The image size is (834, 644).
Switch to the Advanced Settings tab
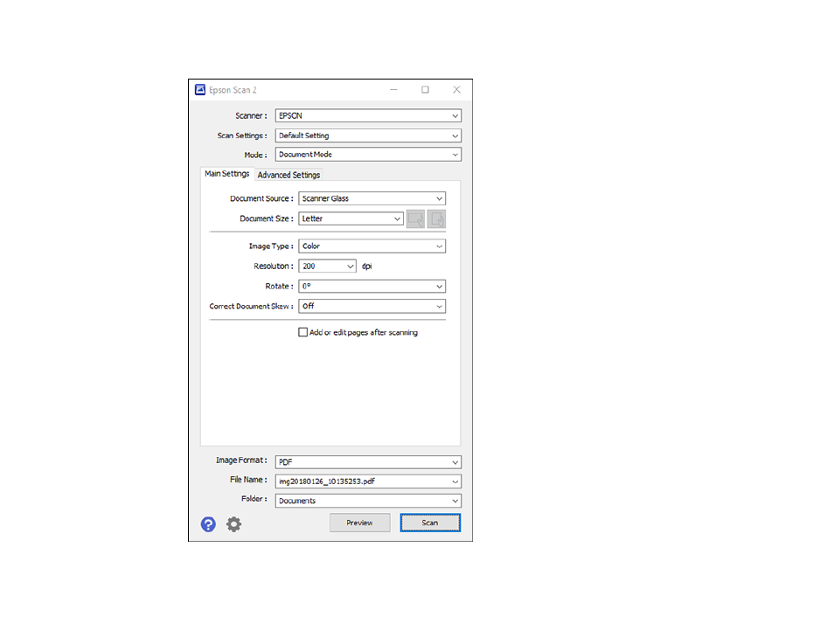288,175
